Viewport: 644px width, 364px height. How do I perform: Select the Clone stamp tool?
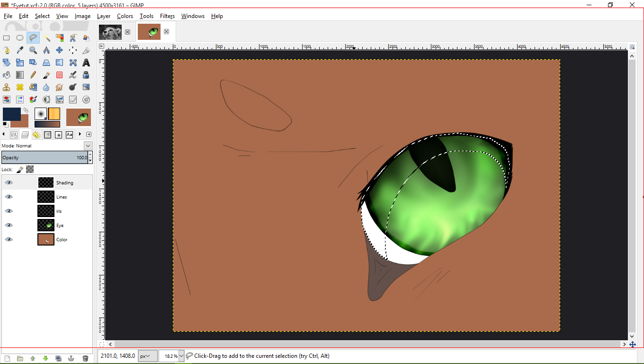(x=7, y=87)
